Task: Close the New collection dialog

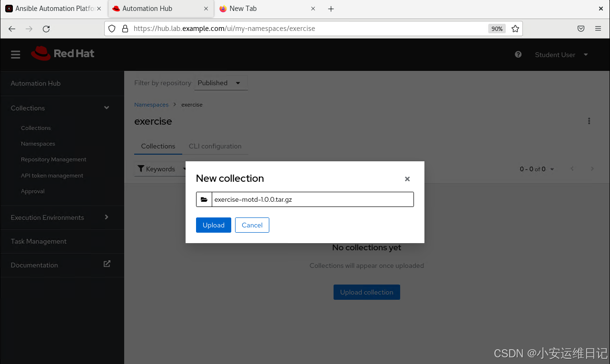Action: [x=407, y=179]
